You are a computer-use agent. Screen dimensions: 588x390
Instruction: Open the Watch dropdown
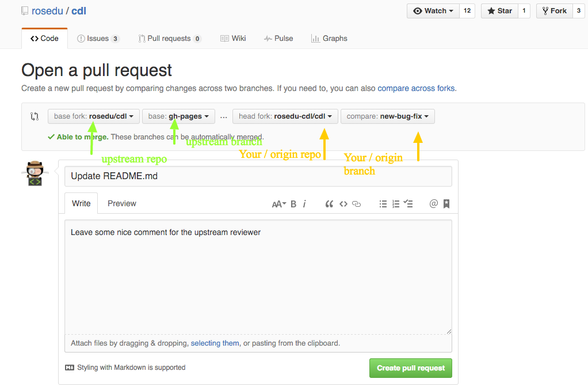(433, 11)
